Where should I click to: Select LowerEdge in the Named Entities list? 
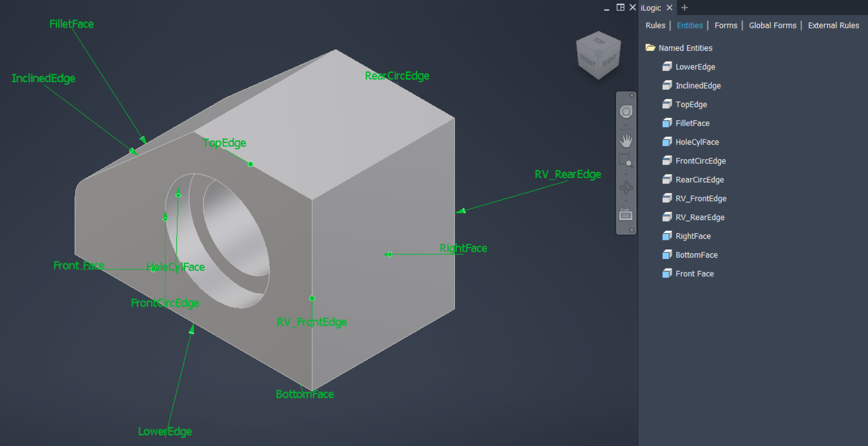pyautogui.click(x=695, y=67)
